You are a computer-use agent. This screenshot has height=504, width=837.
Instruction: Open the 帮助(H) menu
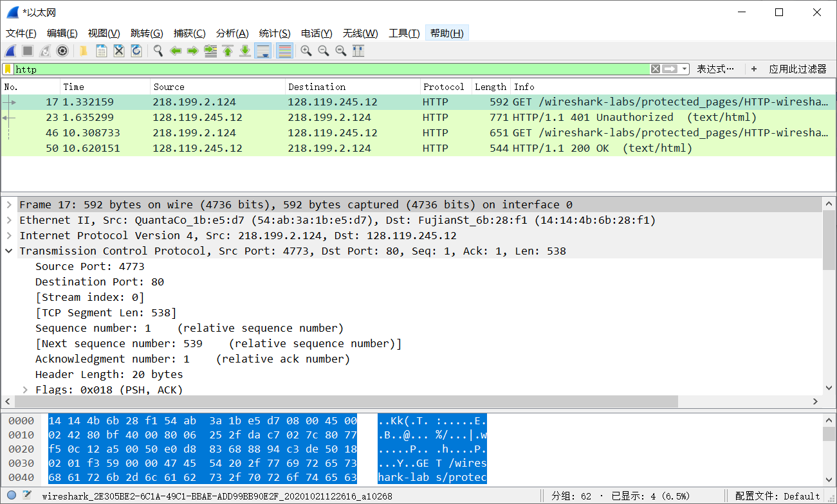[x=447, y=33]
